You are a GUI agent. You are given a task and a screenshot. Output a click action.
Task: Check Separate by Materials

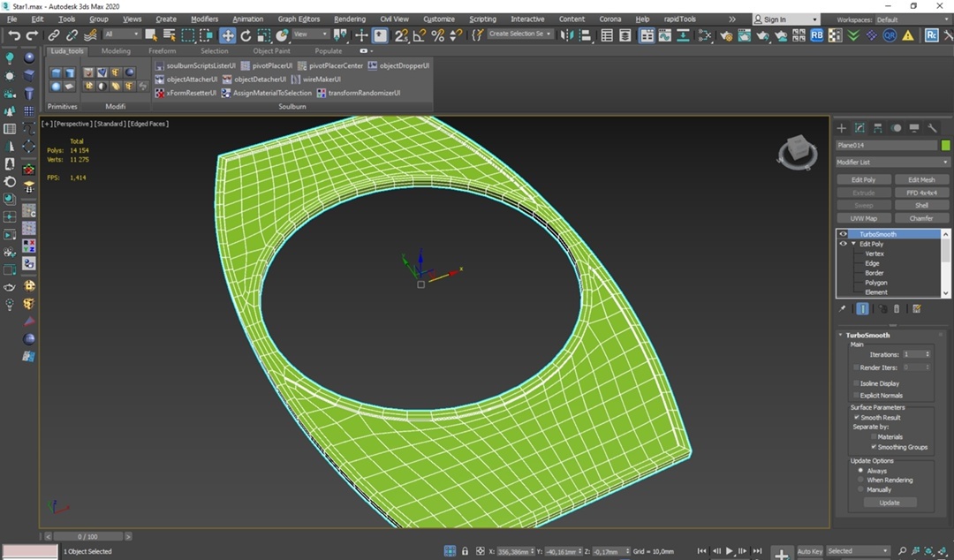pyautogui.click(x=874, y=437)
